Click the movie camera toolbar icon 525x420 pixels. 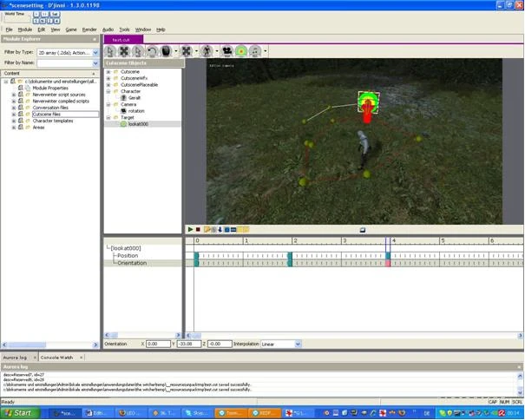[x=227, y=51]
